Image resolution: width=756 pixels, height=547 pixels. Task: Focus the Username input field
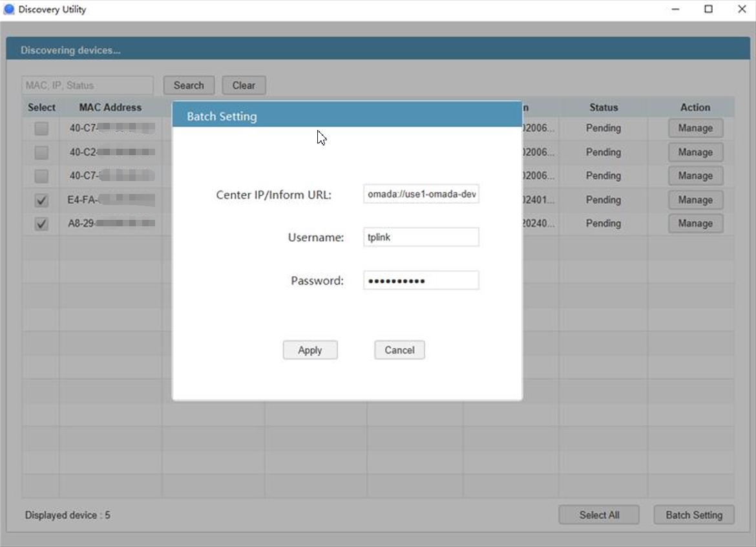pos(421,237)
